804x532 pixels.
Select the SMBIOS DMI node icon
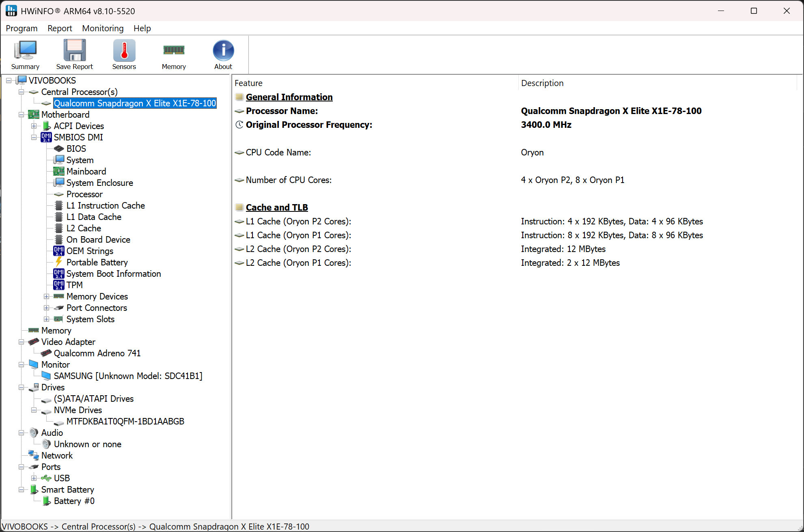tap(46, 137)
